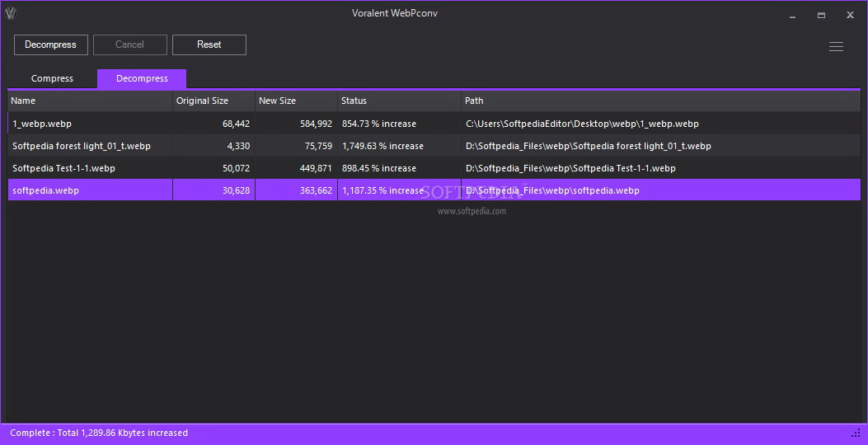Screen dimensions: 868x445
Task: Click the 898.45 % increase status
Action: coord(378,168)
